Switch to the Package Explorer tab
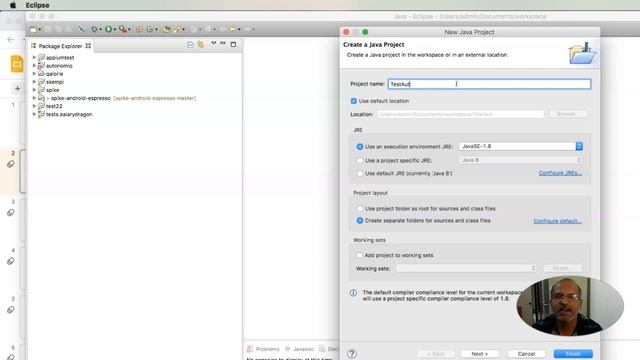The width and height of the screenshot is (640, 360). (x=60, y=46)
